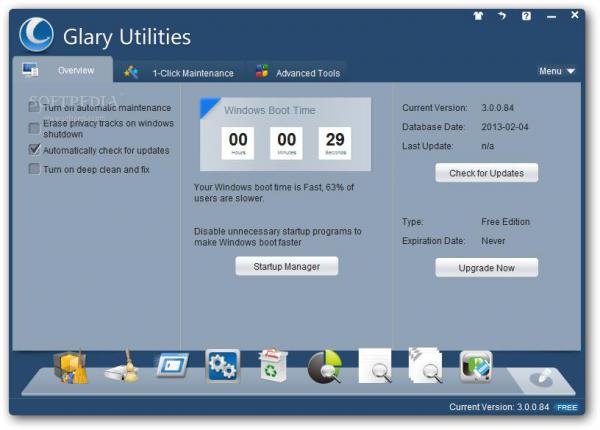
Task: Click Check for Updates button
Action: pos(486,173)
